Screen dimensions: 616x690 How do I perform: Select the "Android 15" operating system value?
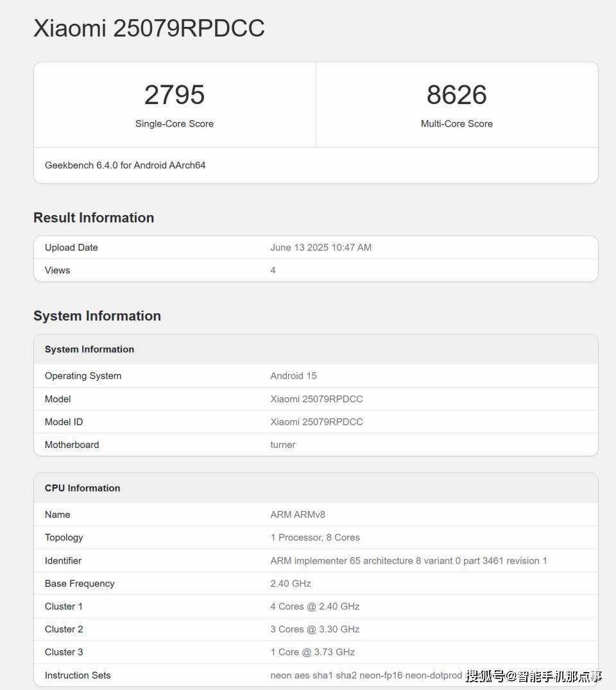click(293, 375)
